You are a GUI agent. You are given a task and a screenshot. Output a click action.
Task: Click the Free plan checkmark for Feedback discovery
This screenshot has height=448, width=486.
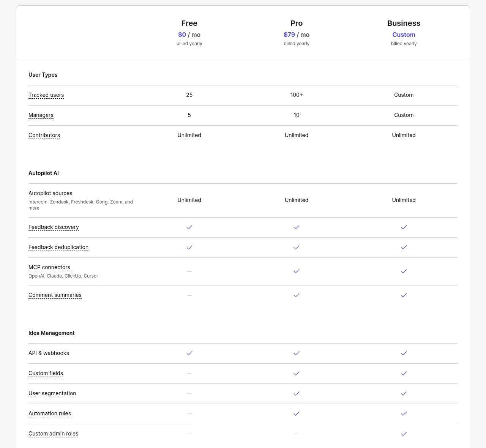(x=189, y=227)
